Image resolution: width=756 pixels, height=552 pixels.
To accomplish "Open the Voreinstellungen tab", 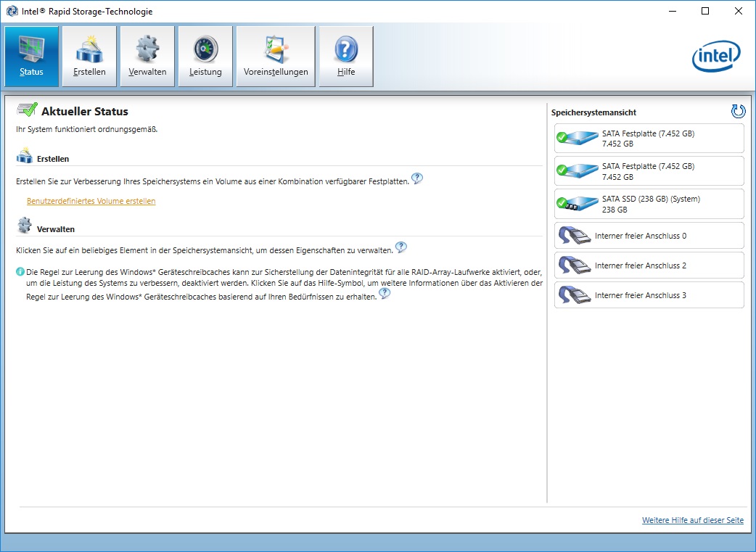I will pos(276,57).
